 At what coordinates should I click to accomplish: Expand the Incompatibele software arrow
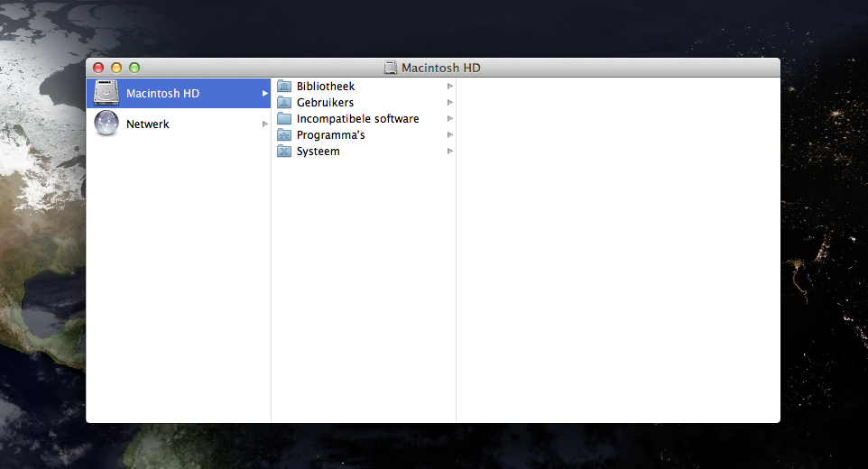coord(450,118)
